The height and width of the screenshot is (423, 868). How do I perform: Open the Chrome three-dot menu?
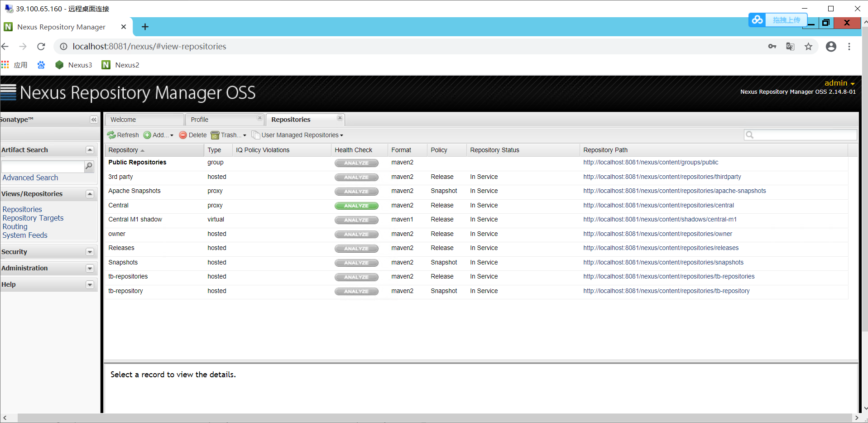pos(849,46)
